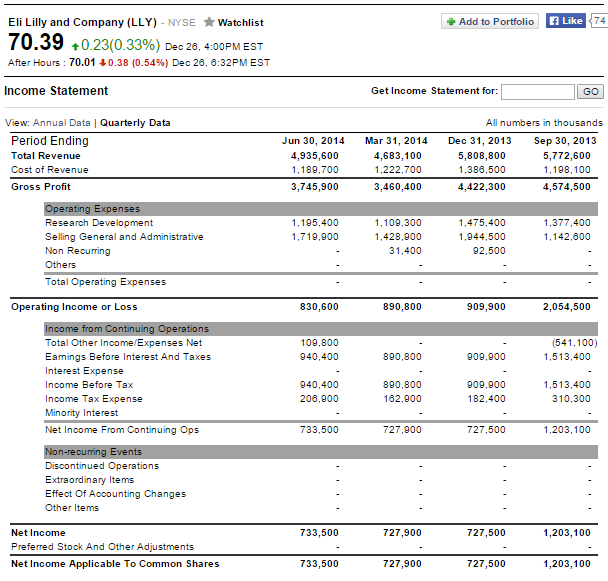Click the Income from Continuing Operations header
608x581 pixels.
(127, 329)
